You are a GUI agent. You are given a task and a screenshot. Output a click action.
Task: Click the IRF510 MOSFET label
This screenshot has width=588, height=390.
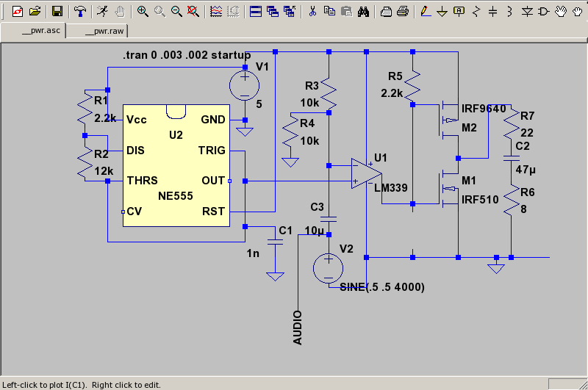[x=480, y=200]
